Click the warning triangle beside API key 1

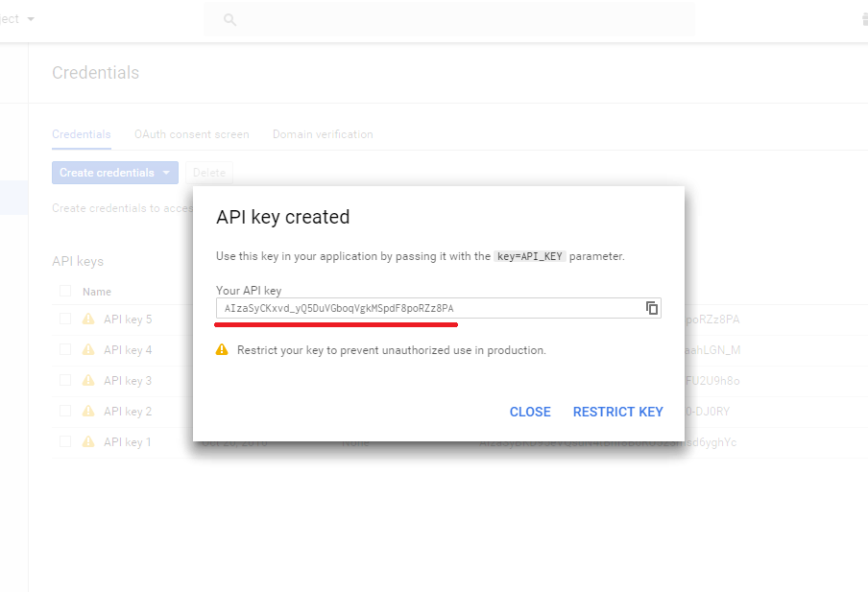(x=88, y=441)
